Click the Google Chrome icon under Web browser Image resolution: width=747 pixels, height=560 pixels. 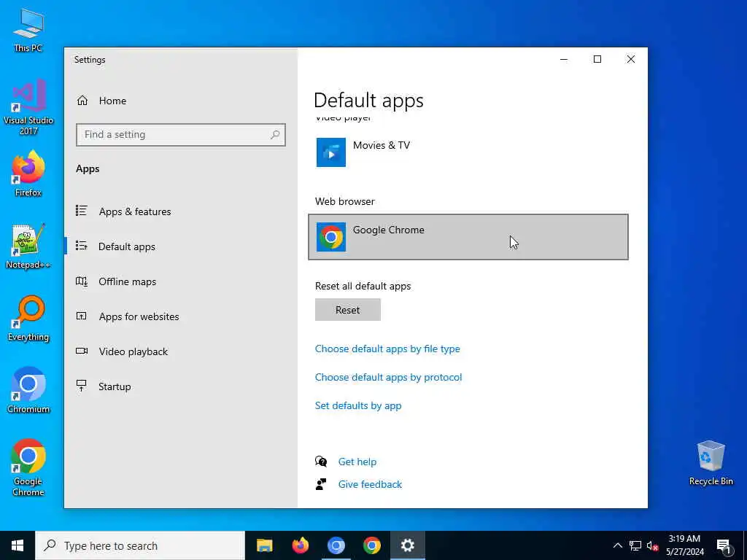coord(331,237)
